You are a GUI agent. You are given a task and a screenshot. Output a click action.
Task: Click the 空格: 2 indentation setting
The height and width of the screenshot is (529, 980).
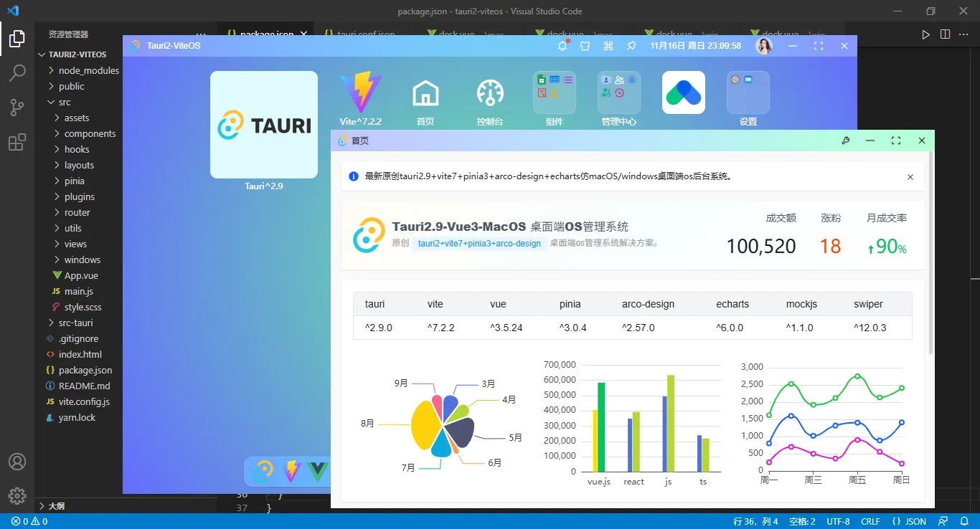coord(802,521)
